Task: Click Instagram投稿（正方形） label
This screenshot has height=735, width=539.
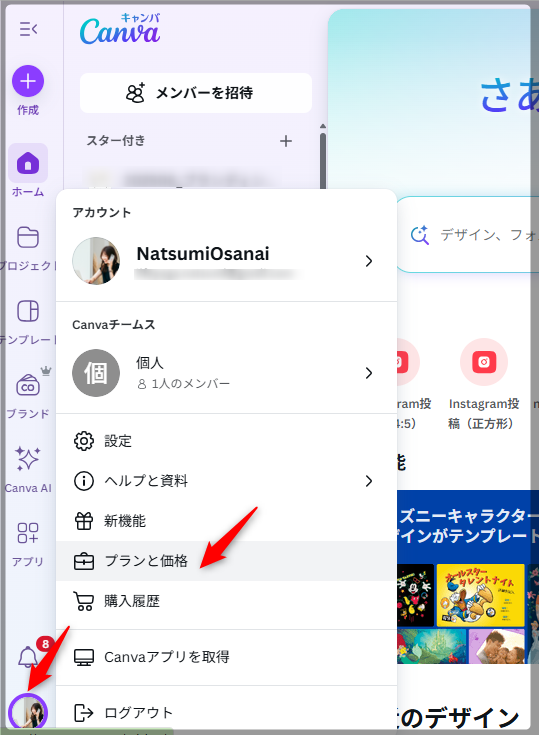Action: click(484, 413)
